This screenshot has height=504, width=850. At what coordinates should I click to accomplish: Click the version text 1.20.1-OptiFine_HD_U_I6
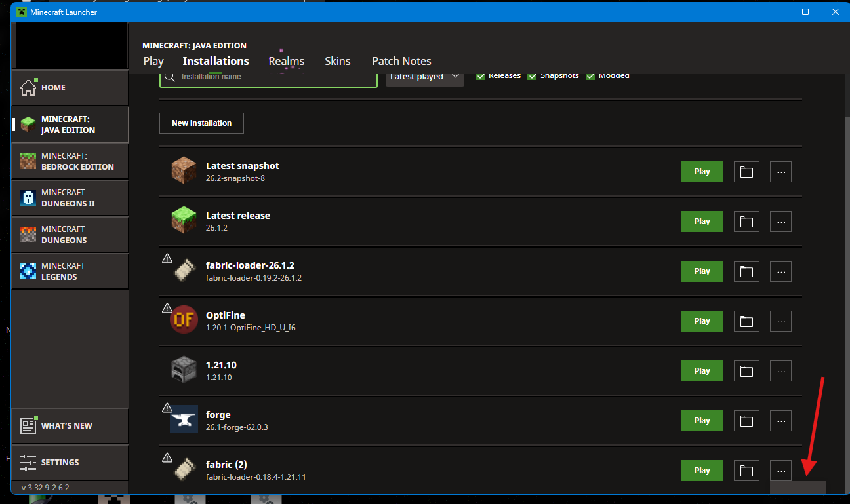251,328
